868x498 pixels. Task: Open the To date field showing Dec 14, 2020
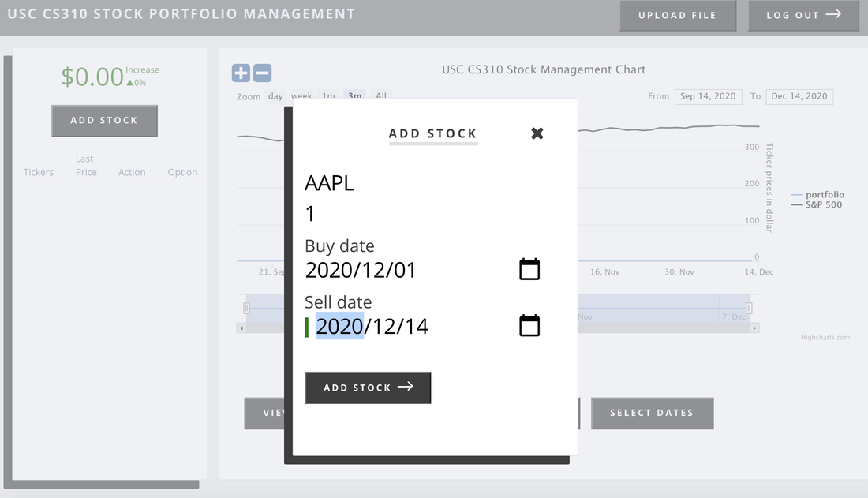click(x=799, y=95)
